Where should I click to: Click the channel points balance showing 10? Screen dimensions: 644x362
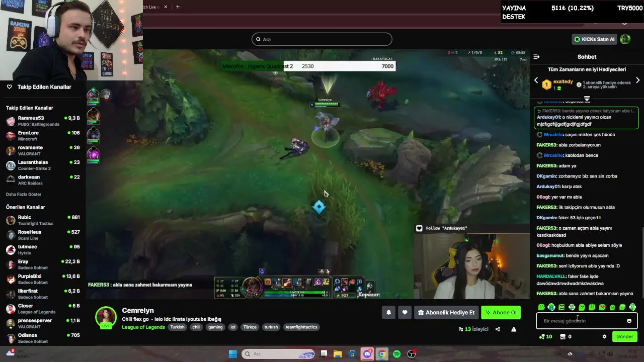545,336
